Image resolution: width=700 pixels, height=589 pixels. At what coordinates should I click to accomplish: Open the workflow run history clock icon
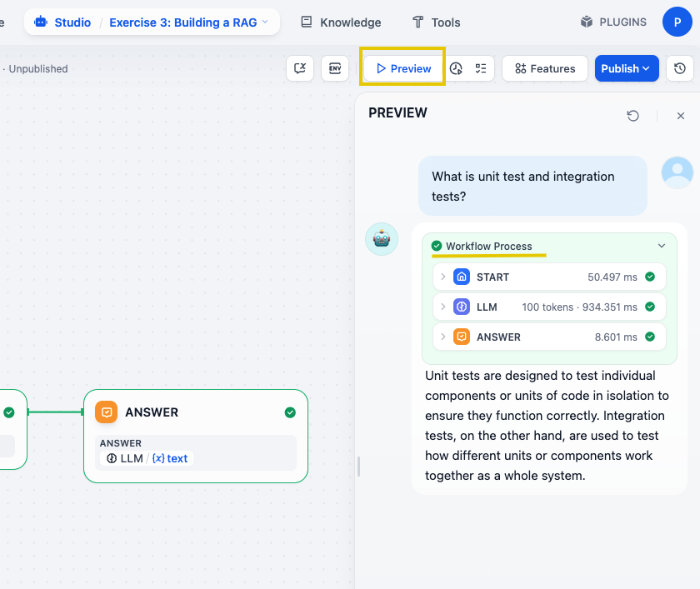(455, 68)
